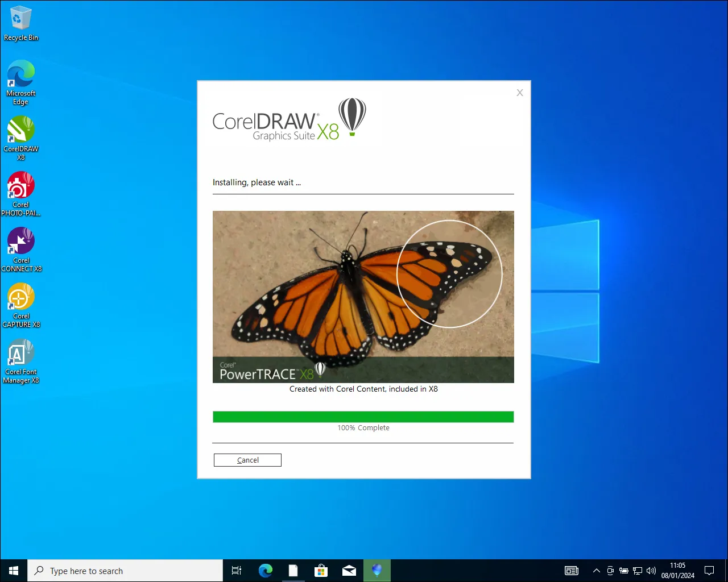The image size is (728, 582).
Task: Click the CorelDRAW installer icon in taskbar
Action: point(377,570)
